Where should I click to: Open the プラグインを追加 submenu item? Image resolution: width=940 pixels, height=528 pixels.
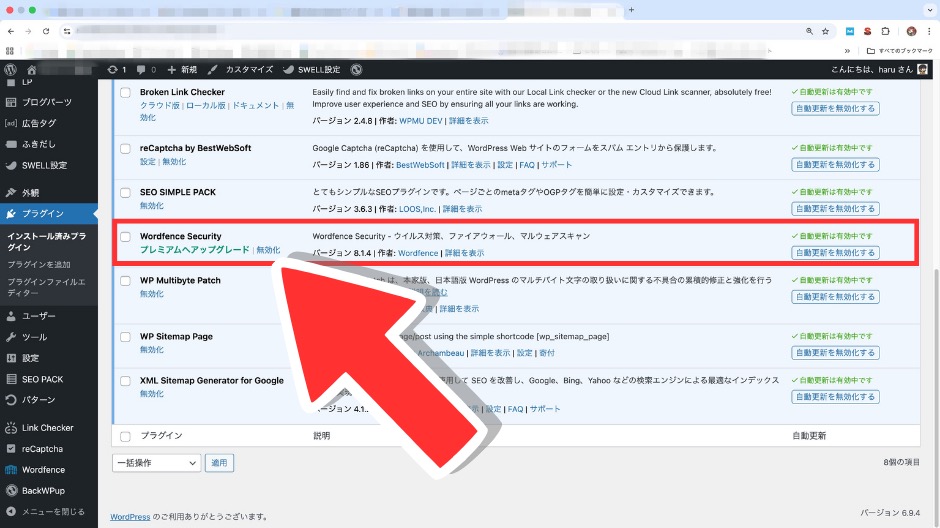coord(39,264)
